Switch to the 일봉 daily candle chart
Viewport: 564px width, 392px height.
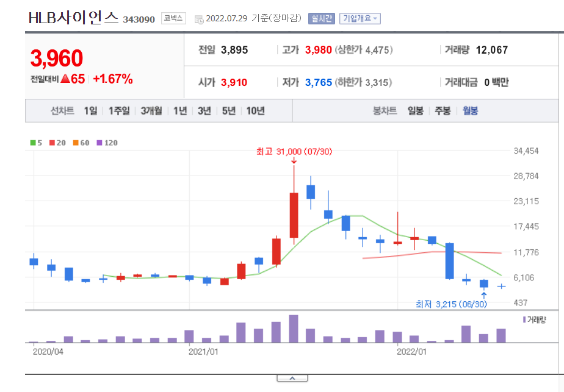click(416, 111)
